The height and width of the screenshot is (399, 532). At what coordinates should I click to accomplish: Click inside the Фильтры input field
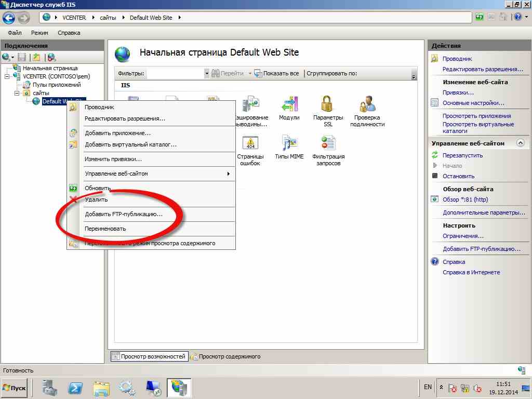176,73
